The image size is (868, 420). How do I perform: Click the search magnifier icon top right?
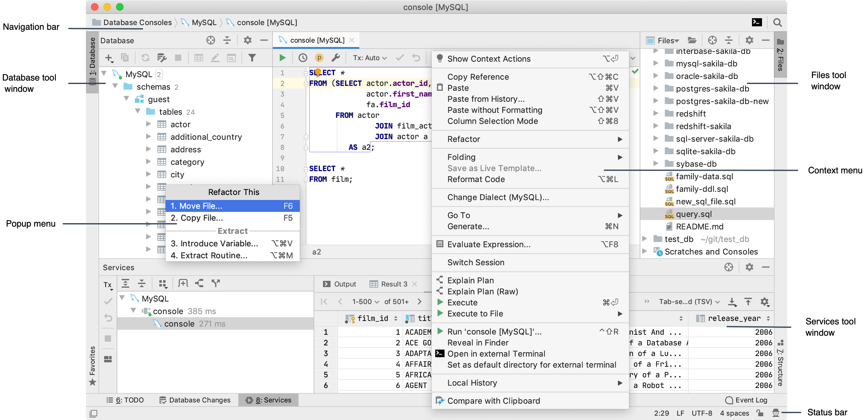(x=777, y=22)
